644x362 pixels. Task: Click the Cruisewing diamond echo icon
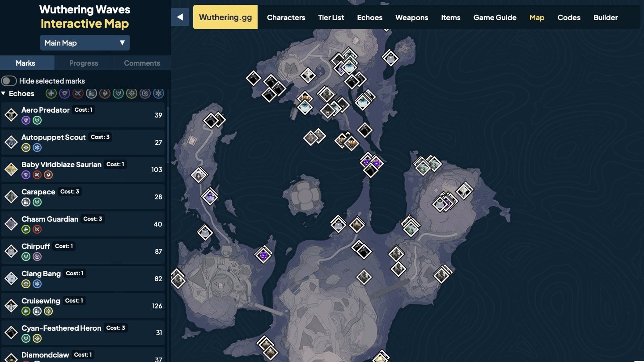[11, 306]
